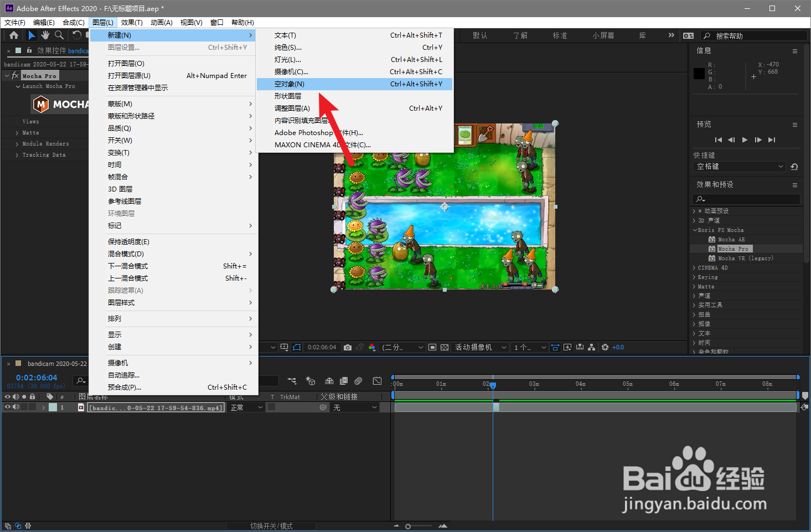This screenshot has height=532, width=811.
Task: Choose 空对象(N) from new submenu
Action: (355, 84)
